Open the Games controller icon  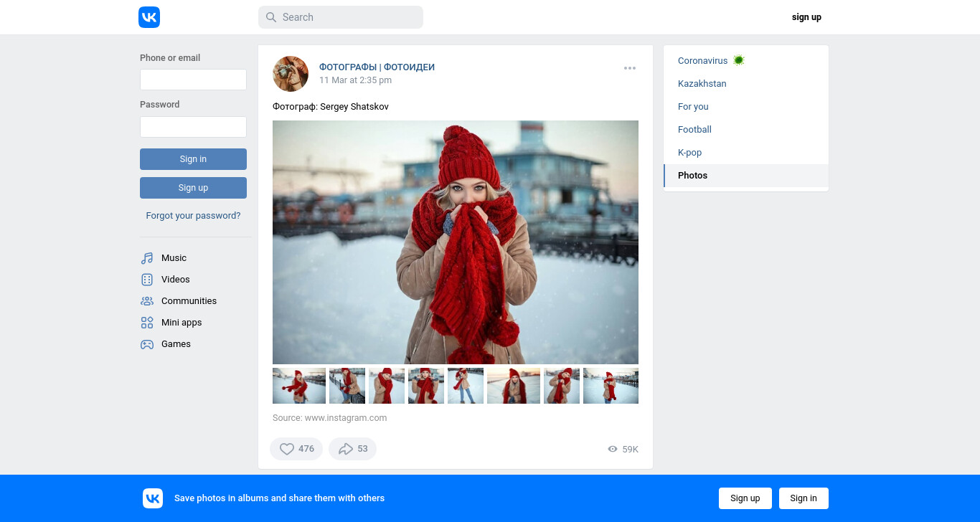click(147, 344)
